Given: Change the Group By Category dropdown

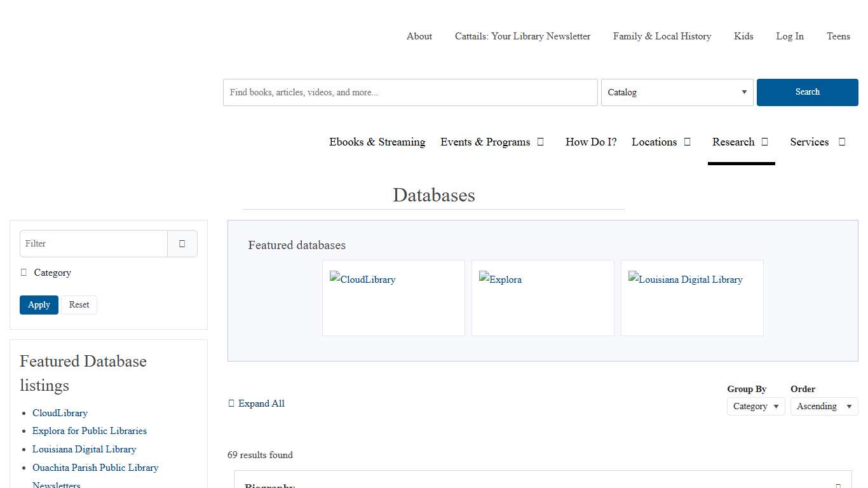Looking at the screenshot, I should tap(756, 406).
